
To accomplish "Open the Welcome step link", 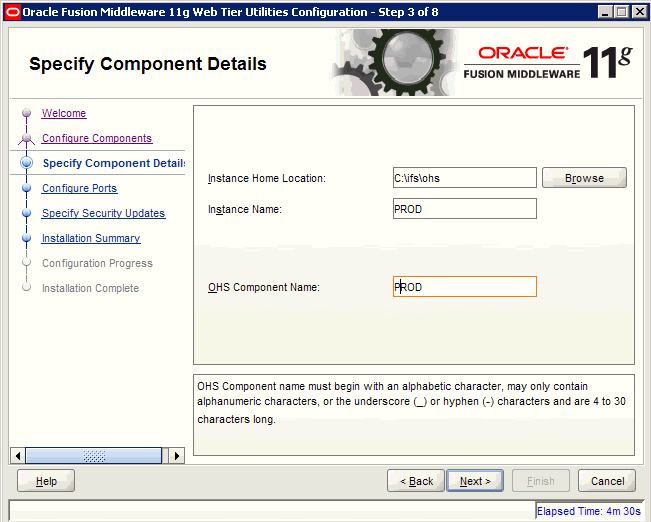I will click(64, 113).
